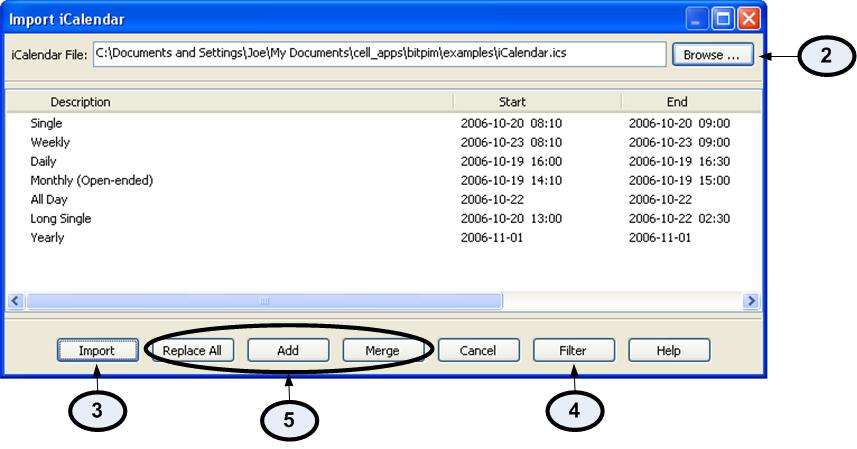Screen dimensions: 857x449
Task: Open Help for import dialog
Action: pyautogui.click(x=669, y=350)
